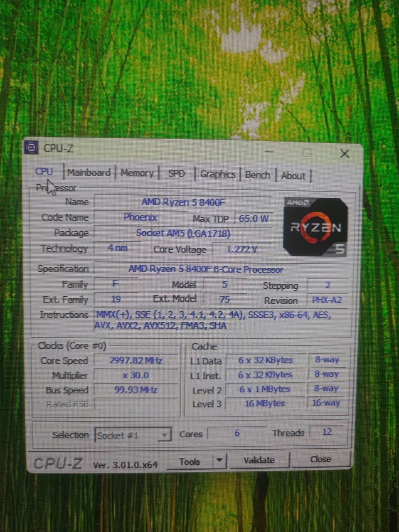The width and height of the screenshot is (399, 532).
Task: Click the AMD Ryzen 5 processor logo
Action: (315, 226)
